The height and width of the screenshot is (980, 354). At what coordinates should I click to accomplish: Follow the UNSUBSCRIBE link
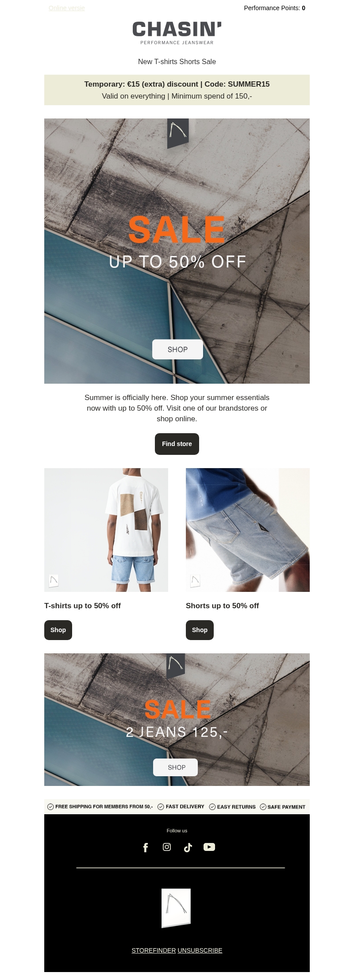click(200, 950)
